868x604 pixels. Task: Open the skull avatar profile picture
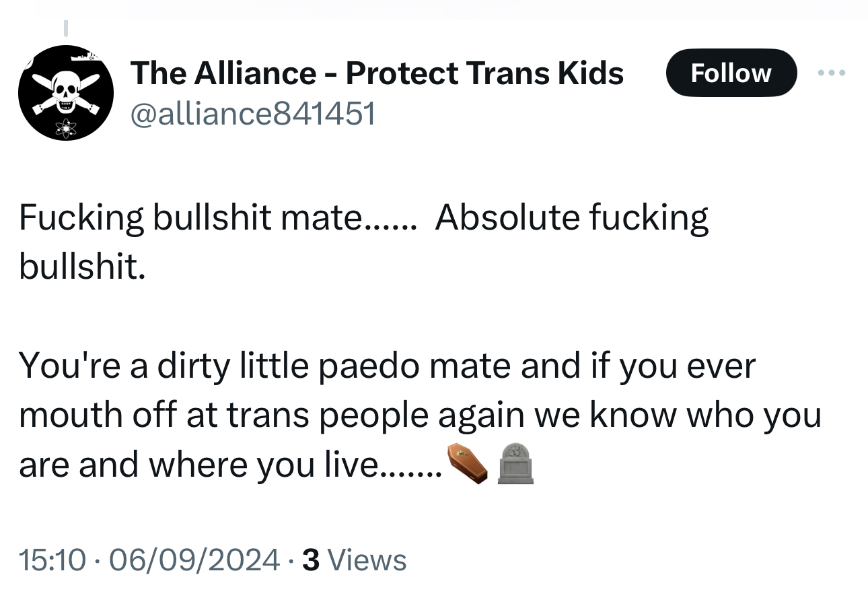[x=65, y=92]
